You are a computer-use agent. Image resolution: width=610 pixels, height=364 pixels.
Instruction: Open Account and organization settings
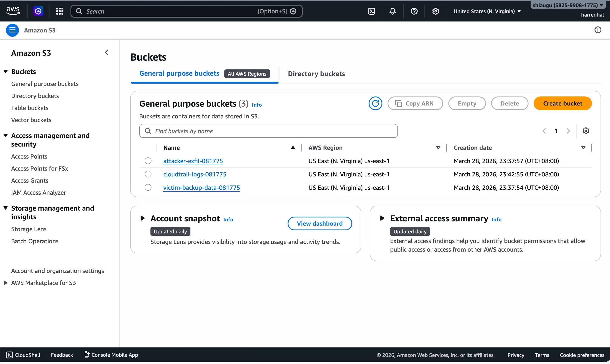[x=58, y=271]
